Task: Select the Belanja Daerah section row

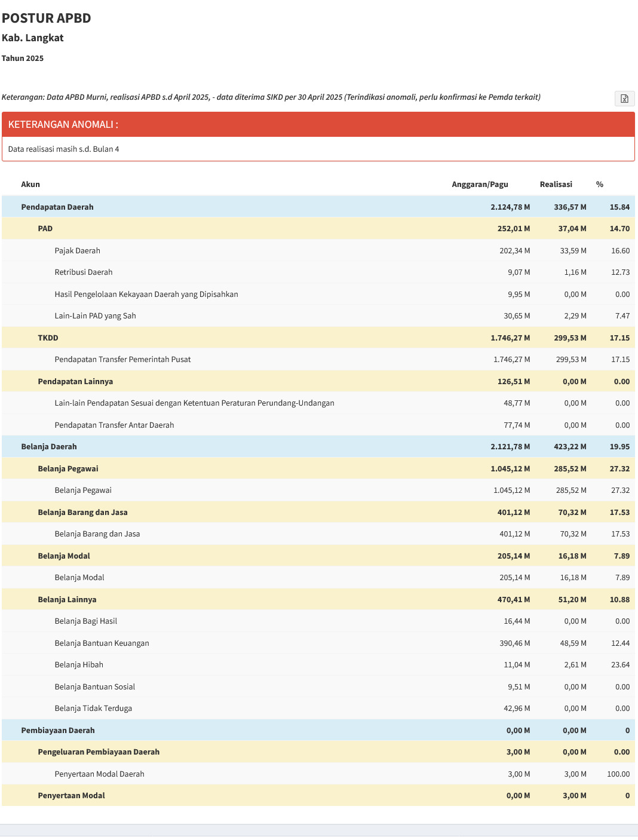Action: (x=318, y=446)
